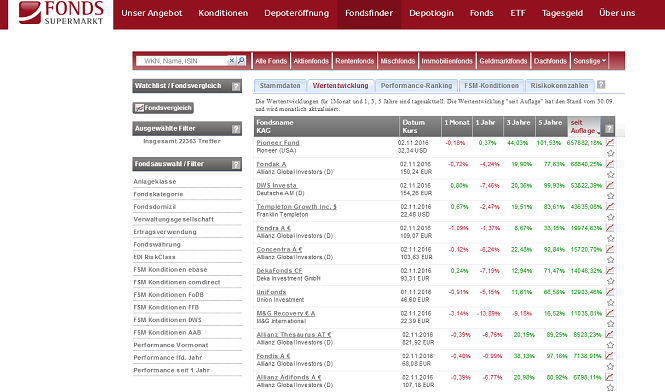Open the chart icon for Concentra A €
The width and height of the screenshot is (665, 392).
tap(610, 249)
